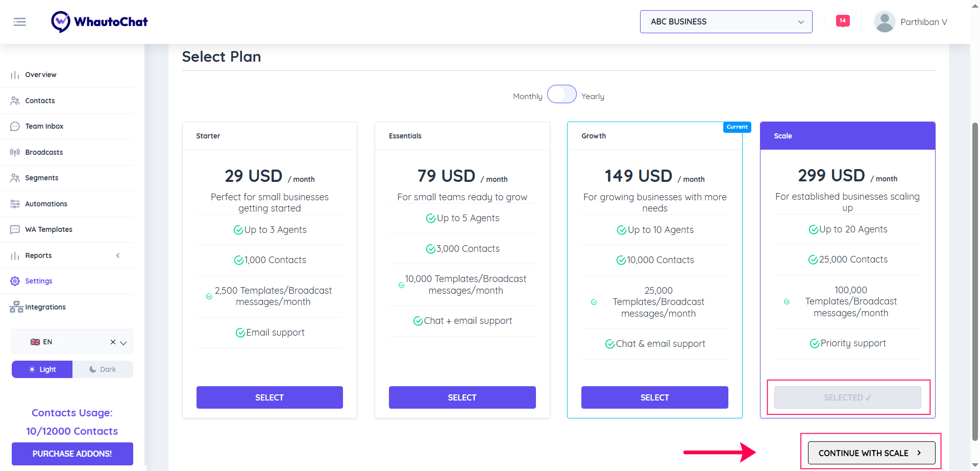Open WA Templates menu item

48,229
